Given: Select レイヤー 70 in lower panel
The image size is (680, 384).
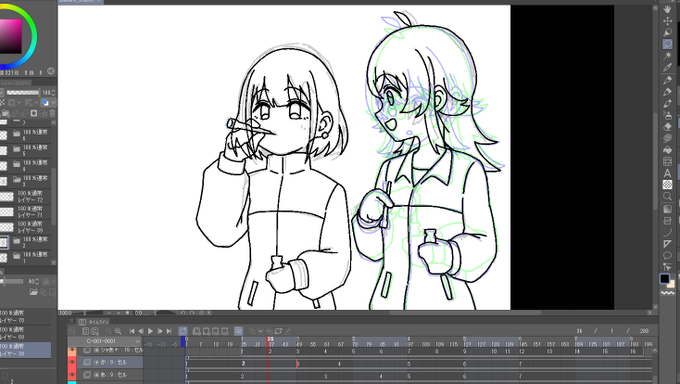Looking at the screenshot, I should point(25,316).
